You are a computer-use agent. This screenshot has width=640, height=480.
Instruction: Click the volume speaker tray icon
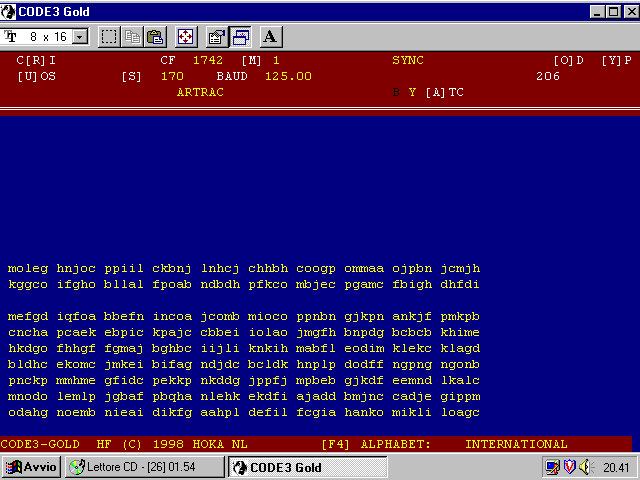pos(583,467)
